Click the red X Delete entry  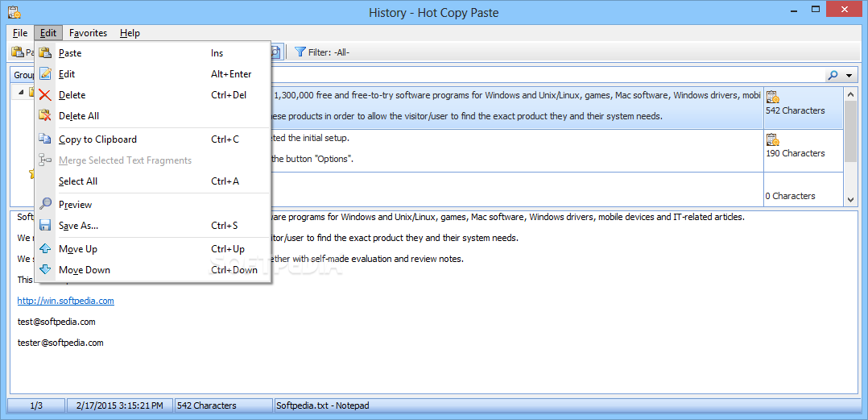tap(153, 95)
